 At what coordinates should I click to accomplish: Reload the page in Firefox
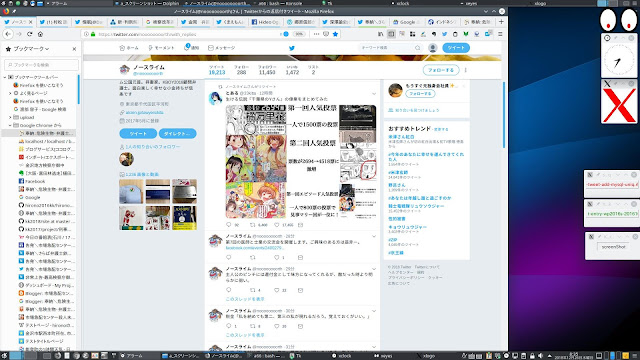tap(30, 34)
